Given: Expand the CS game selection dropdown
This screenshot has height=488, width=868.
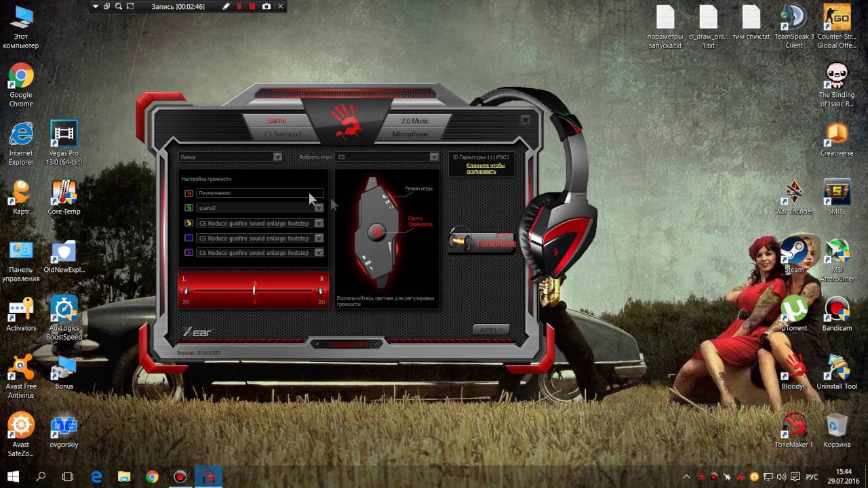Looking at the screenshot, I should [x=434, y=157].
